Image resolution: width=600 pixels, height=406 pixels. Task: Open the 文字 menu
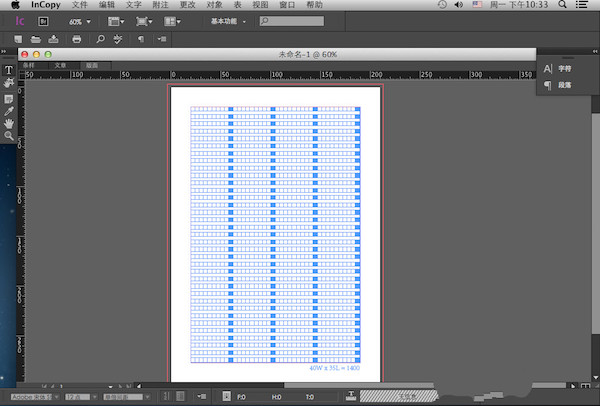click(133, 5)
